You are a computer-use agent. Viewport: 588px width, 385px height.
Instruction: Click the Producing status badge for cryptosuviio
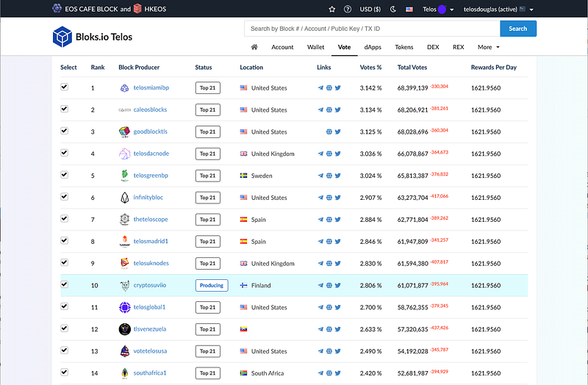click(x=212, y=285)
